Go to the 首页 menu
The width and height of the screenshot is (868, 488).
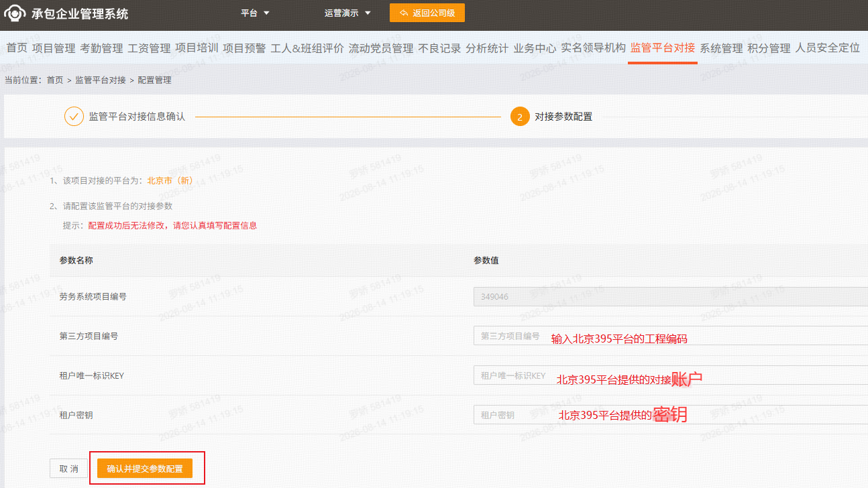tap(17, 48)
